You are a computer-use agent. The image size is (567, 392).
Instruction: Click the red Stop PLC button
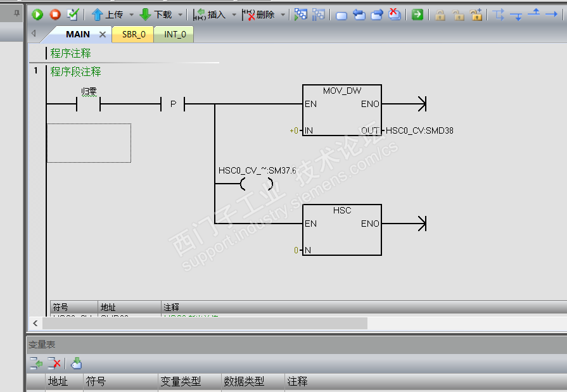click(x=55, y=15)
